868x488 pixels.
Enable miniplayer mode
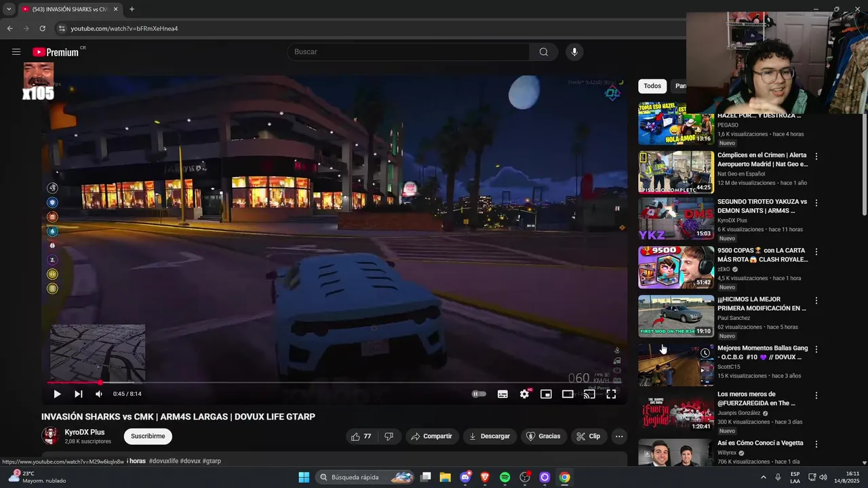tap(546, 394)
